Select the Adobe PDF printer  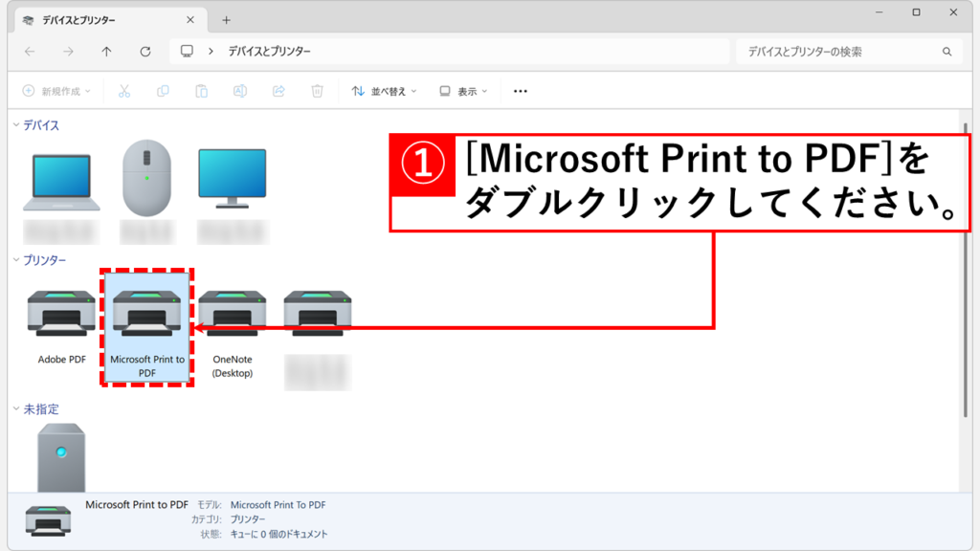pyautogui.click(x=61, y=327)
